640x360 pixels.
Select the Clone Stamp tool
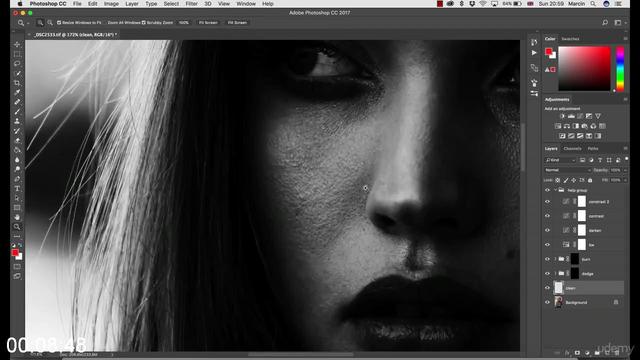point(17,121)
